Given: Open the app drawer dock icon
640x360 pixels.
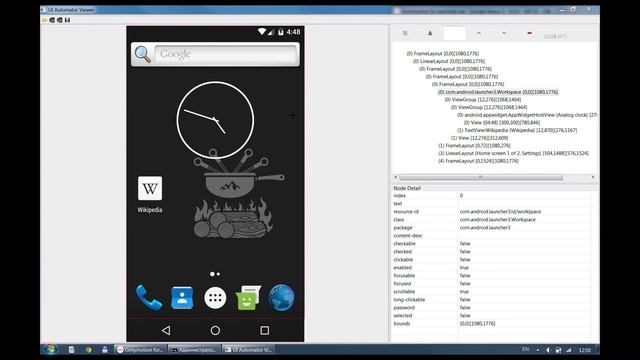Looking at the screenshot, I should pyautogui.click(x=215, y=298).
